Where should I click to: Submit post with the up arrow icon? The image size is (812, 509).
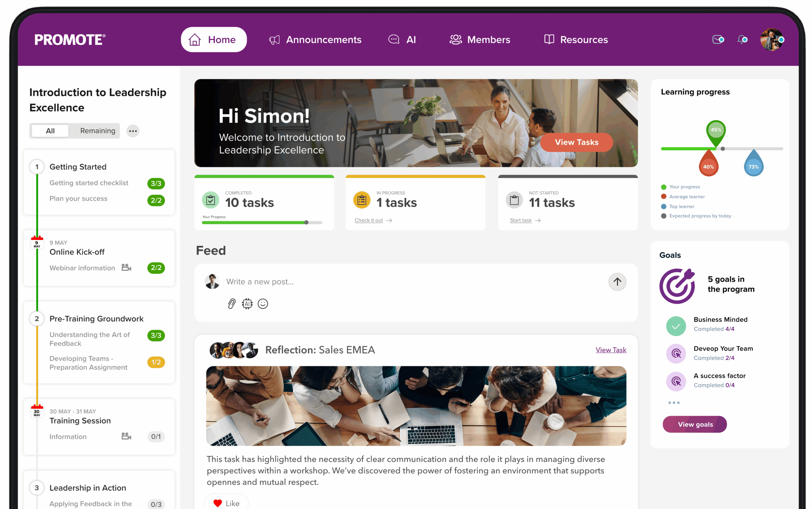coord(617,282)
